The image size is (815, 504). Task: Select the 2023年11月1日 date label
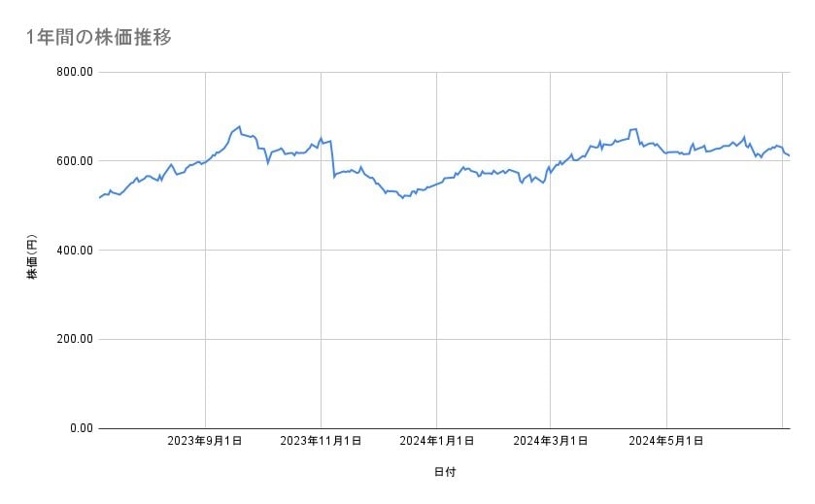point(321,441)
